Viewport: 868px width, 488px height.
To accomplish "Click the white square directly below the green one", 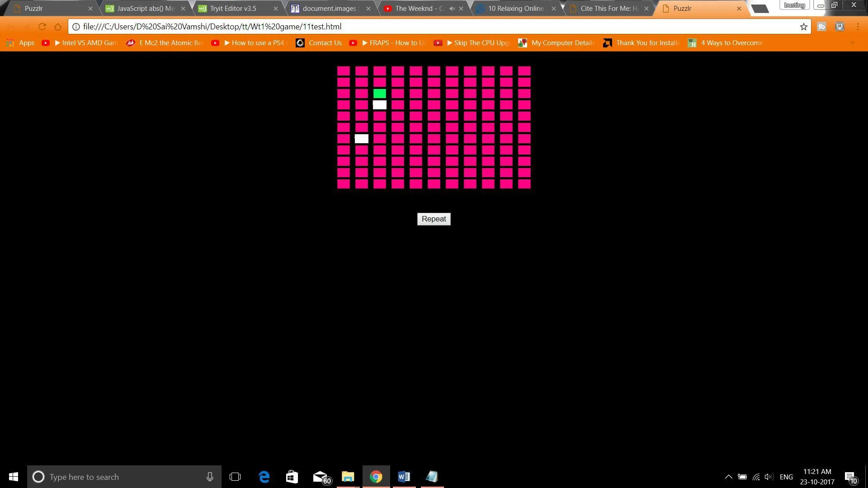I will pyautogui.click(x=380, y=105).
